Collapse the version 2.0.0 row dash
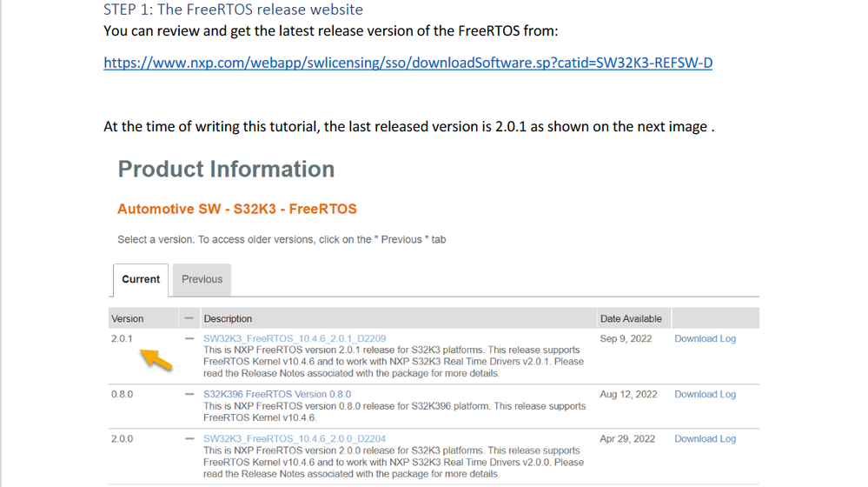The width and height of the screenshot is (868, 487). point(189,439)
